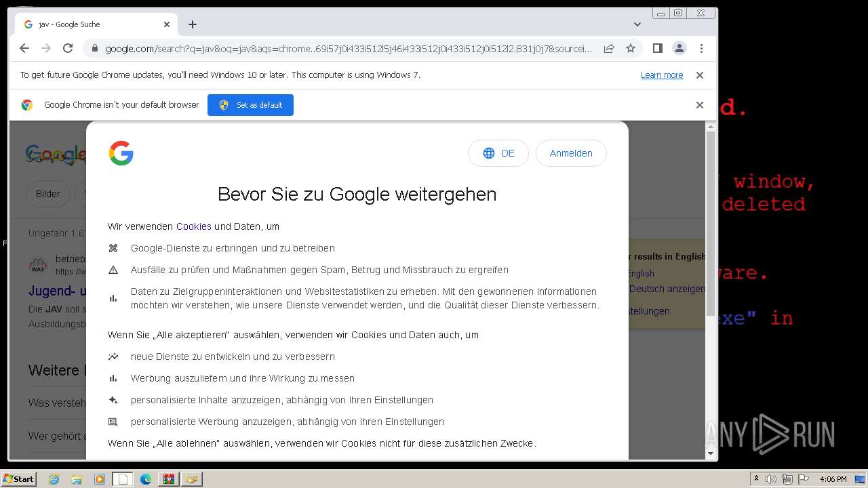Viewport: 868px width, 488px height.
Task: Show hidden tray icons arrow
Action: pyautogui.click(x=755, y=479)
